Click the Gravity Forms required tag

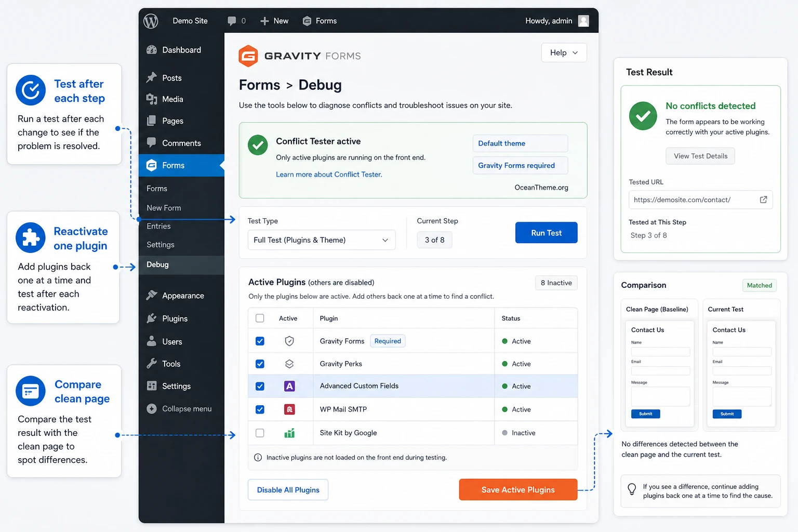520,165
